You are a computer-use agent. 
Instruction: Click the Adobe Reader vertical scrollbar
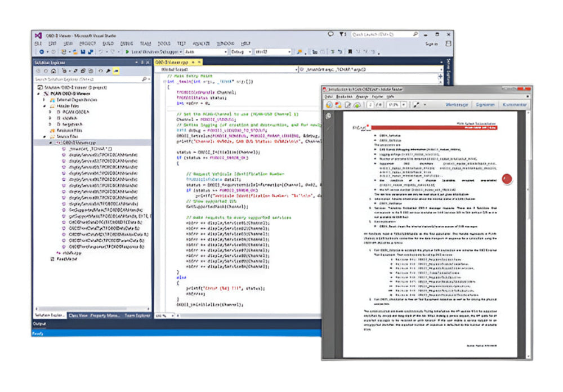[529, 225]
